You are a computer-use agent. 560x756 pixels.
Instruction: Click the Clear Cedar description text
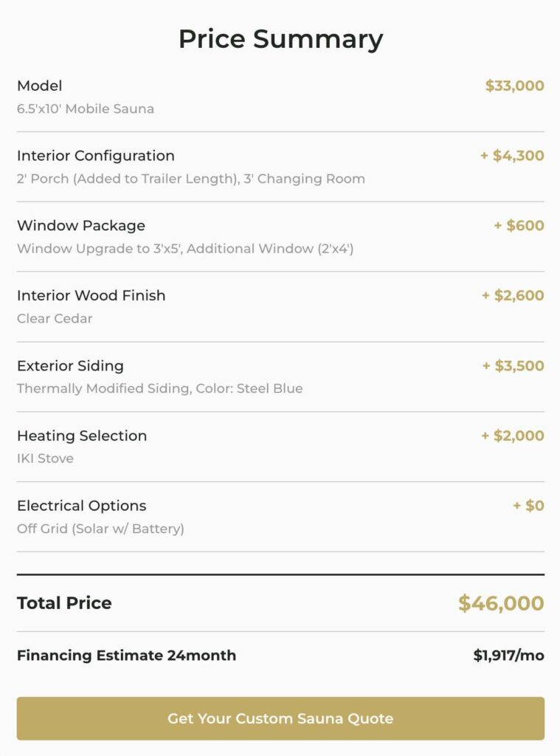tap(55, 318)
